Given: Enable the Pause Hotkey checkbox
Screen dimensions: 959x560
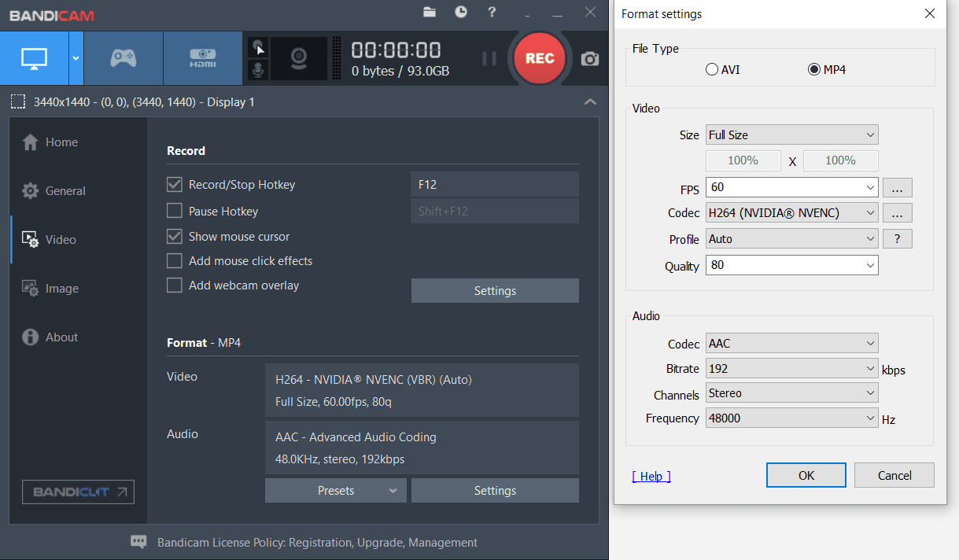Looking at the screenshot, I should [174, 211].
